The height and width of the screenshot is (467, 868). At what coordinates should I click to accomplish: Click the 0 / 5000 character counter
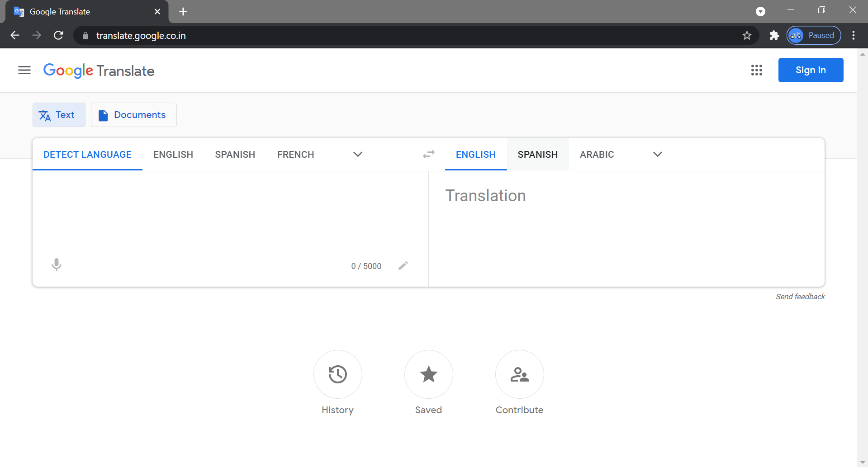pos(366,266)
